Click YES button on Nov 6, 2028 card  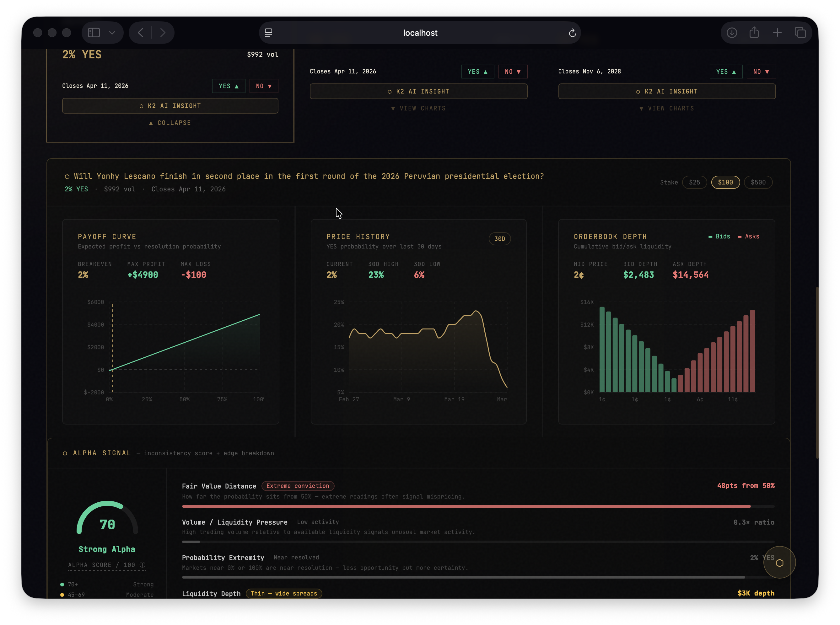725,72
